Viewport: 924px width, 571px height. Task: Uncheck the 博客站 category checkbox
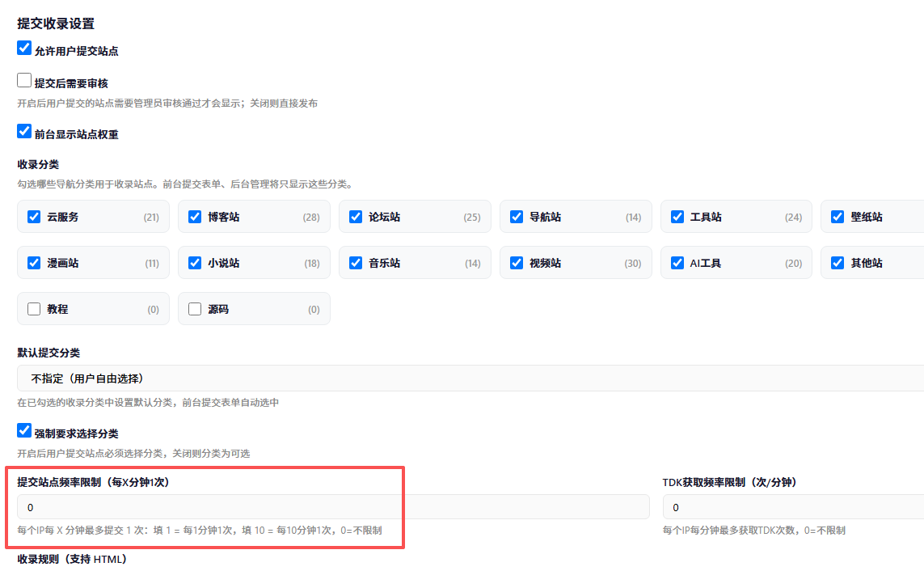(x=195, y=217)
